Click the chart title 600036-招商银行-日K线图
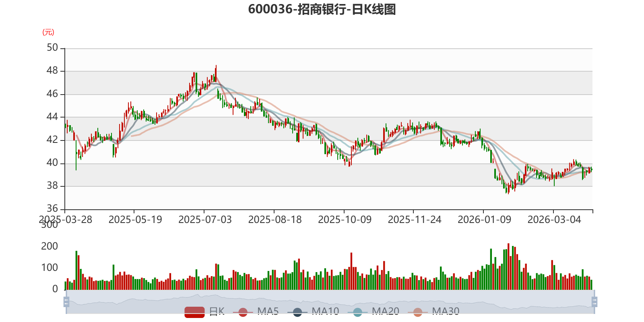The width and height of the screenshot is (644, 322). (x=322, y=9)
